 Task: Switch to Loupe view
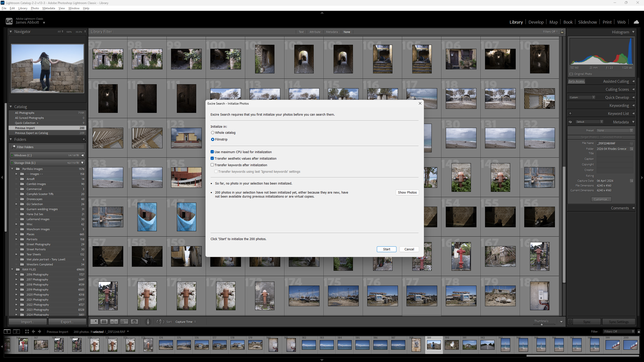104,322
